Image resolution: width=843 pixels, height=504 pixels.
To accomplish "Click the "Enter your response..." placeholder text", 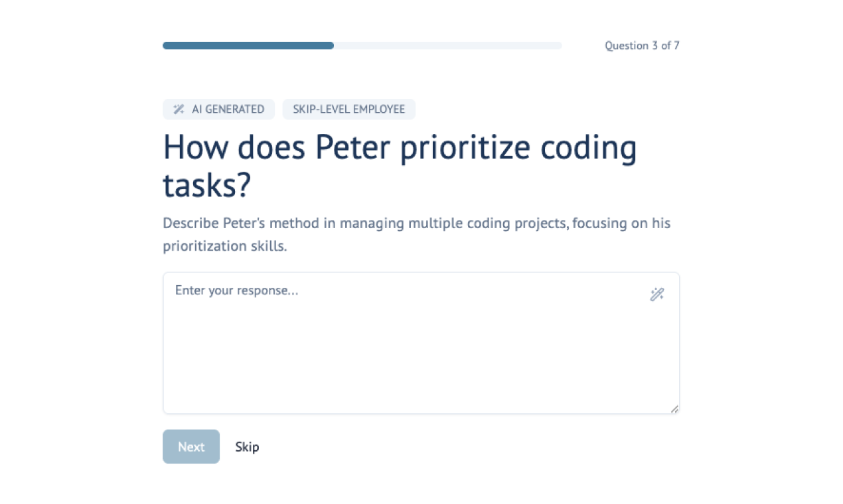I will click(x=236, y=290).
